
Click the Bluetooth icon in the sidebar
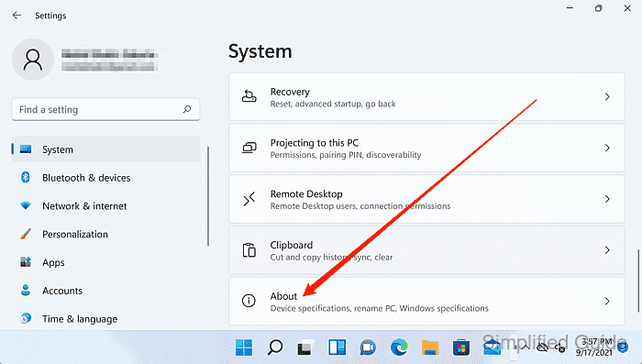(26, 177)
